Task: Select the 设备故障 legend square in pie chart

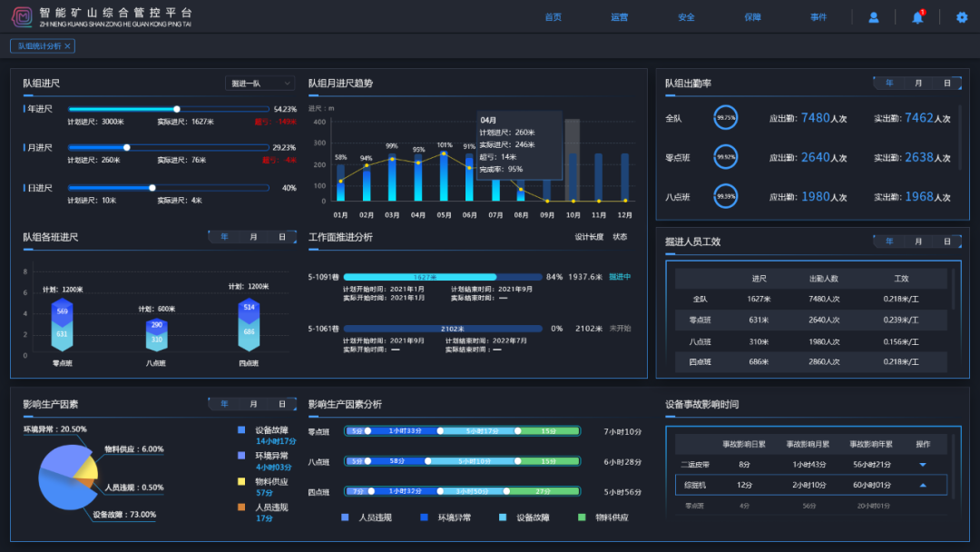Action: click(241, 430)
